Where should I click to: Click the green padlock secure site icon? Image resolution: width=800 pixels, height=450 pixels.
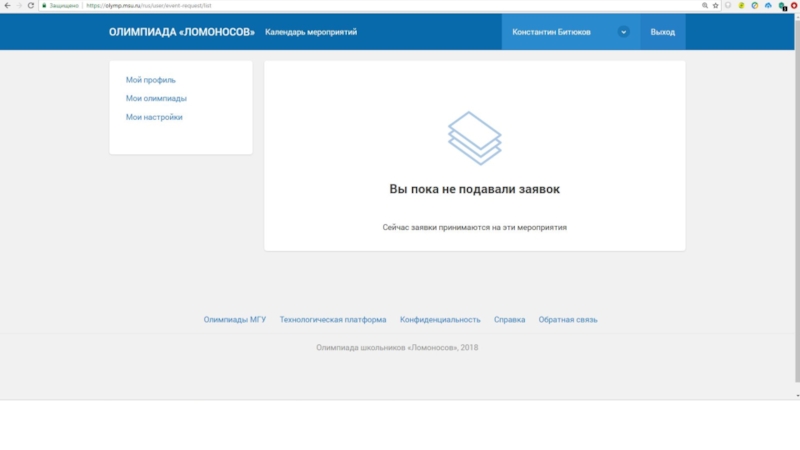pos(44,5)
